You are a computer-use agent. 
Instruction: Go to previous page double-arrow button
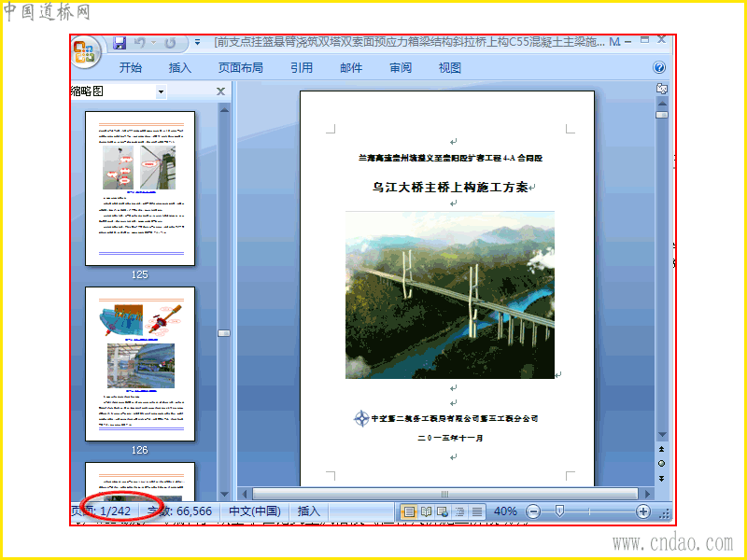(662, 449)
